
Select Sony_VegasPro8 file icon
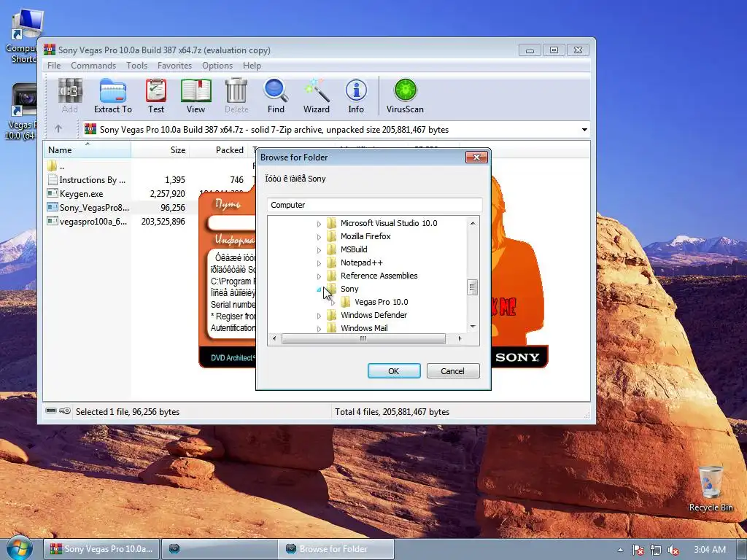pos(53,207)
